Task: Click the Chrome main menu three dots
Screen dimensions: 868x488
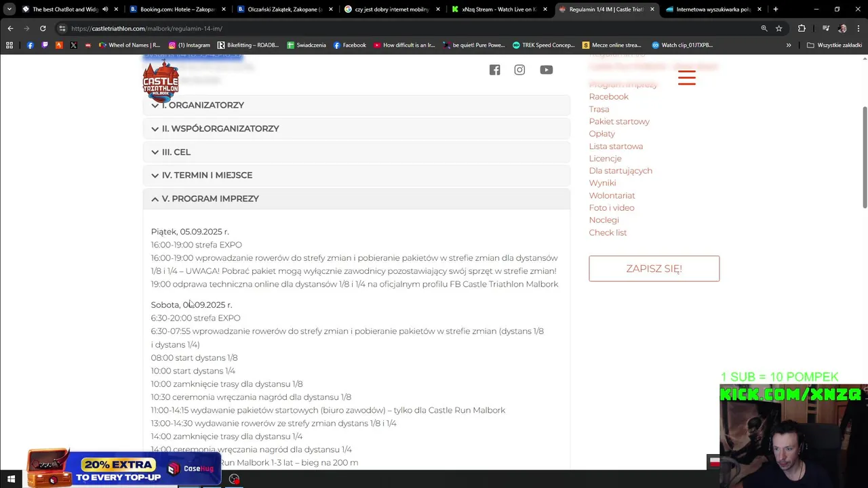Action: click(x=857, y=28)
